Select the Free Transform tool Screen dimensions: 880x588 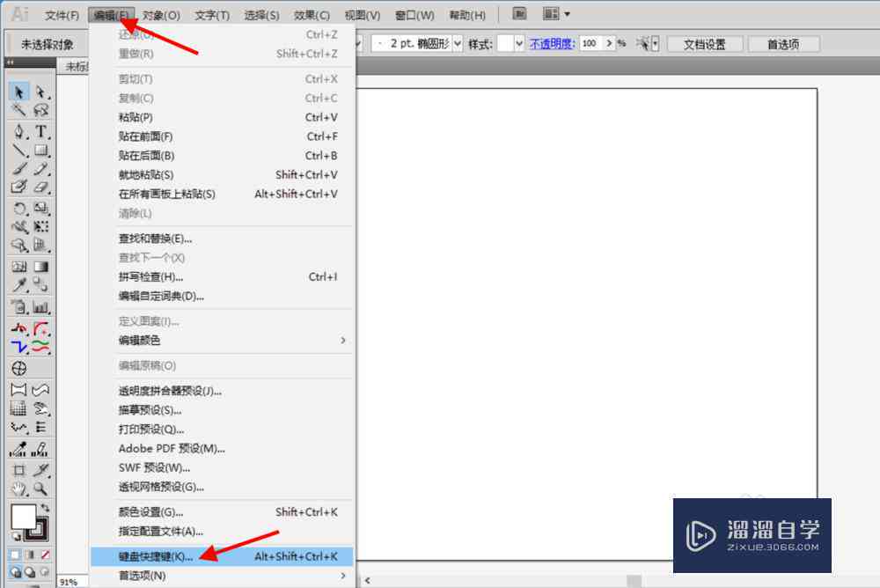pyautogui.click(x=41, y=227)
